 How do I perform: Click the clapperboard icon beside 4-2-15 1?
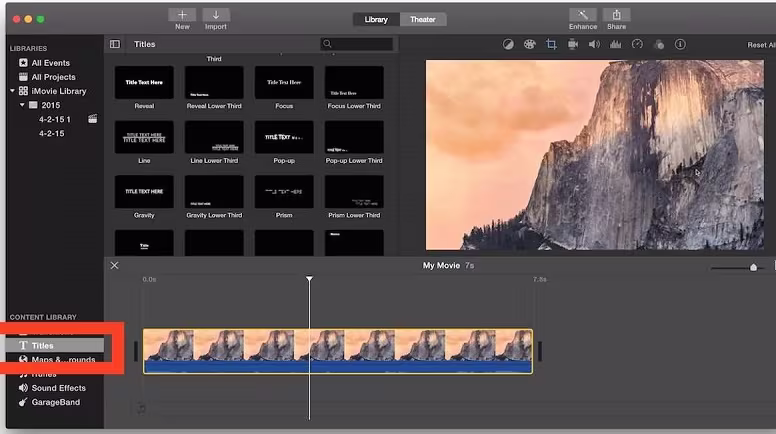(x=93, y=119)
